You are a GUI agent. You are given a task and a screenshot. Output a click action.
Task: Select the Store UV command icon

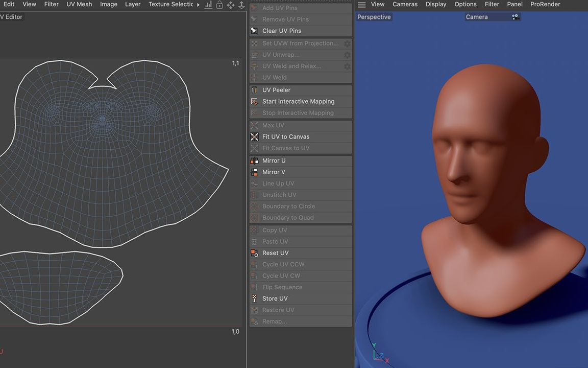(x=254, y=298)
